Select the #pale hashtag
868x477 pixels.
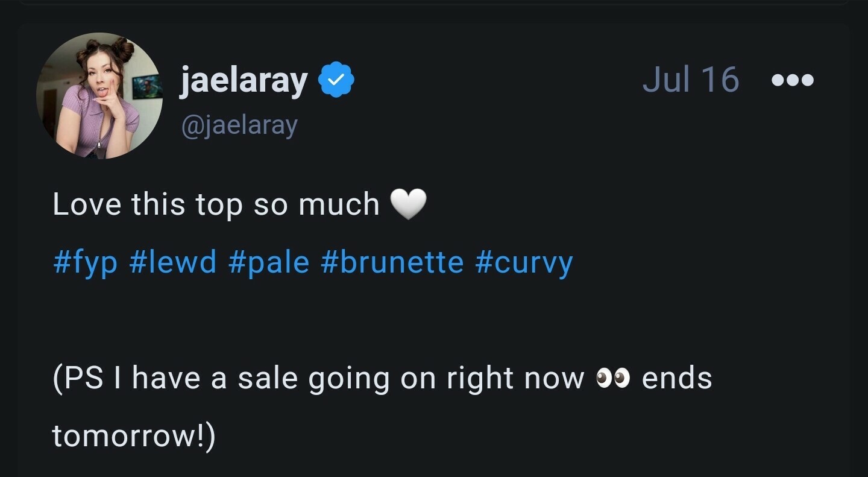(269, 262)
